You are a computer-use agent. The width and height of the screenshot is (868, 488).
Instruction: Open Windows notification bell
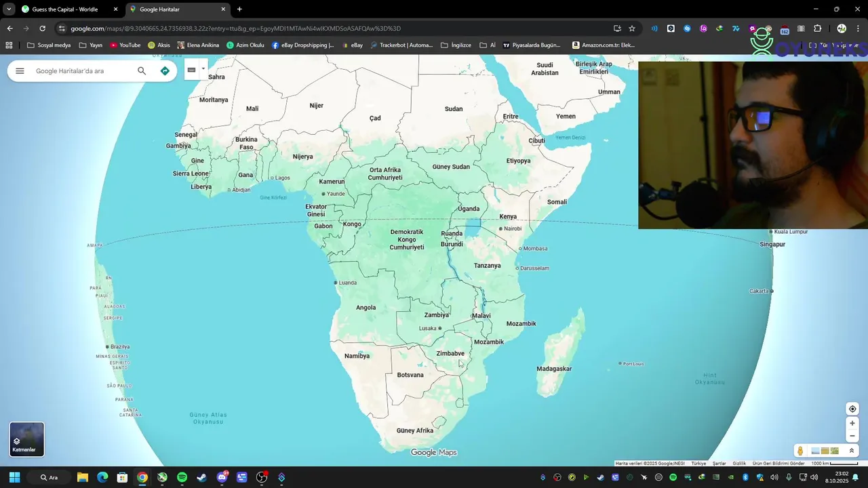(855, 477)
